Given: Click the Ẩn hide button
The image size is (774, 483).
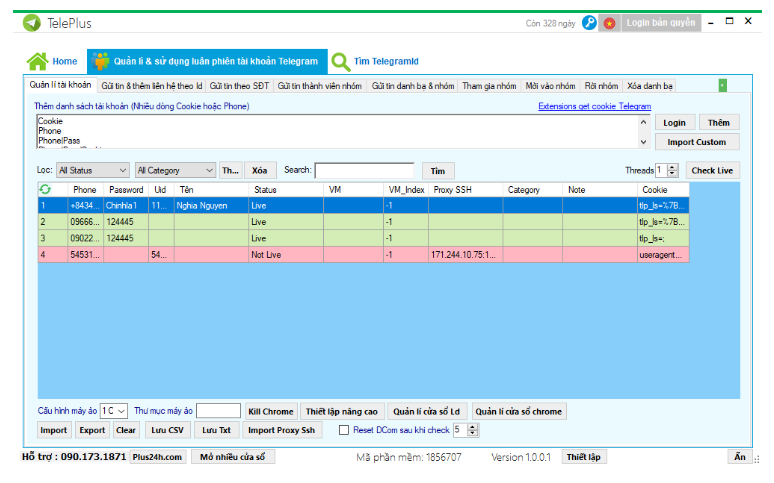Looking at the screenshot, I should click(739, 457).
